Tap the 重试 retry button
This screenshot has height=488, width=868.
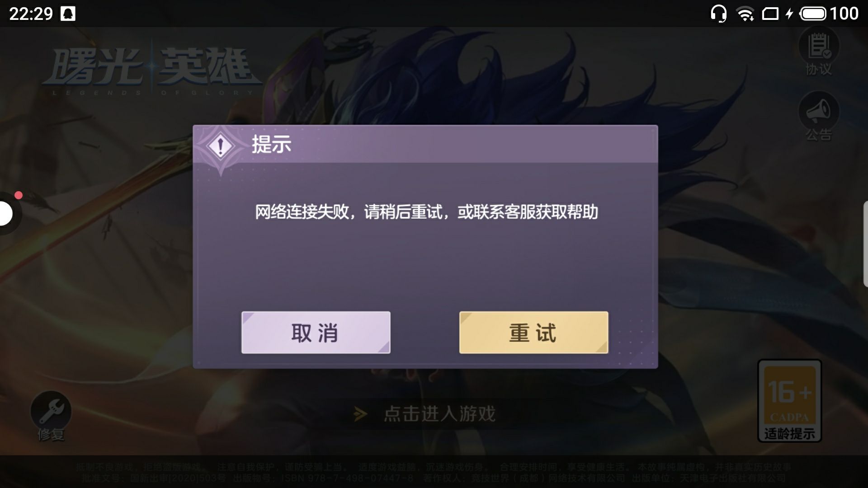coord(533,333)
